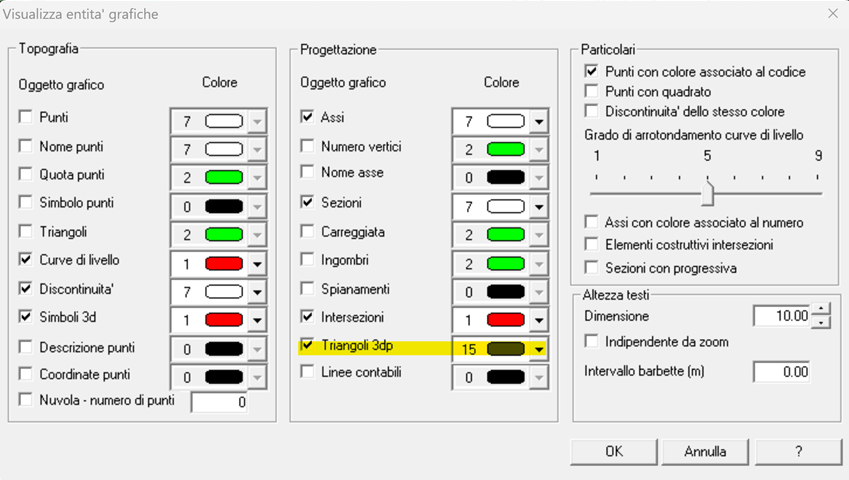Click the white Sezioni color swatch
This screenshot has height=480, width=849.
pyautogui.click(x=507, y=206)
